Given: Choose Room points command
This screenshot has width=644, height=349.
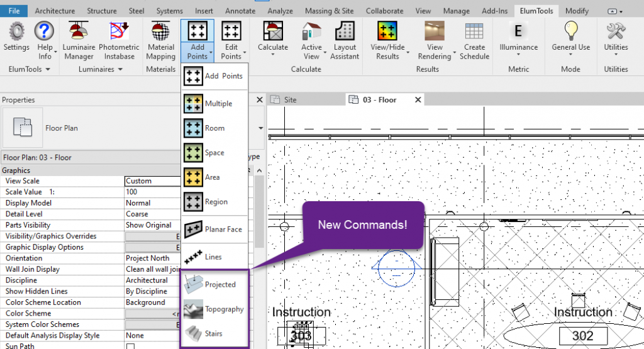Looking at the screenshot, I should [x=214, y=128].
